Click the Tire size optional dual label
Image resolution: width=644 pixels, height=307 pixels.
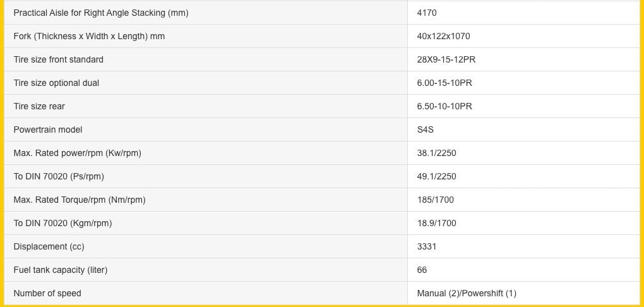(56, 83)
